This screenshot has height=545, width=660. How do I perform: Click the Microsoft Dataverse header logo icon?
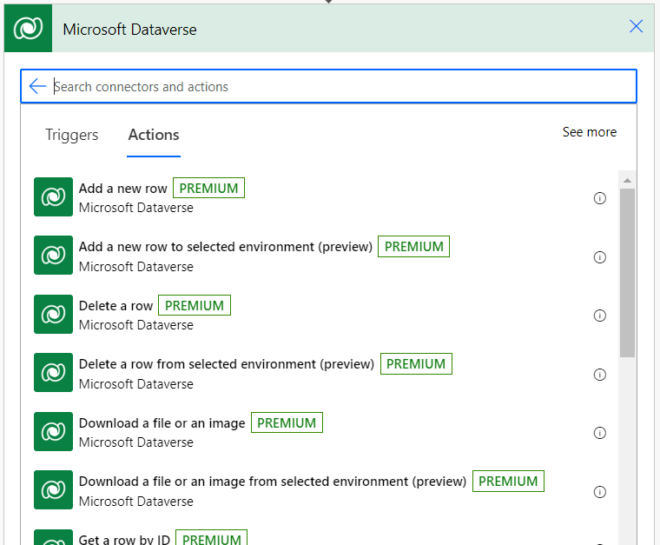(x=28, y=28)
